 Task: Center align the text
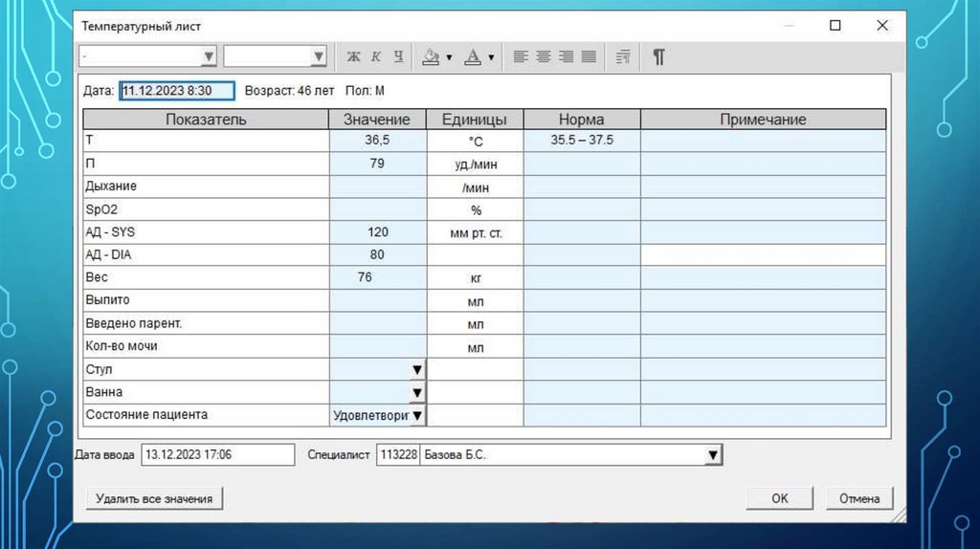coord(543,57)
